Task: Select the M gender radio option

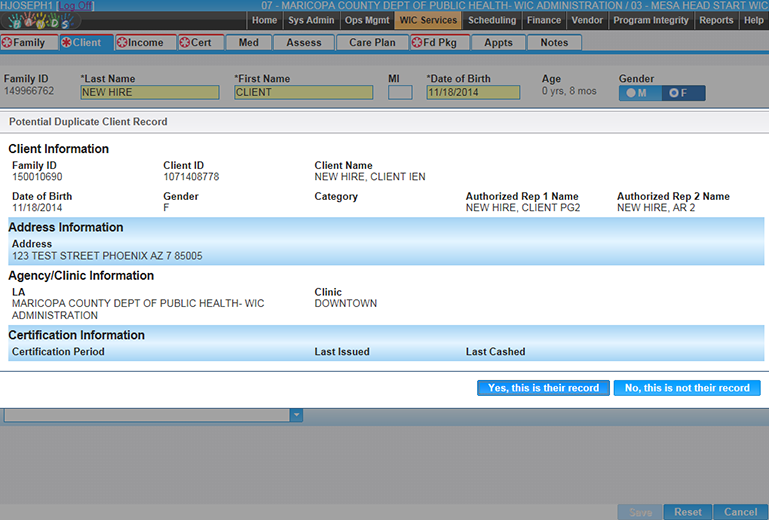Action: point(638,93)
